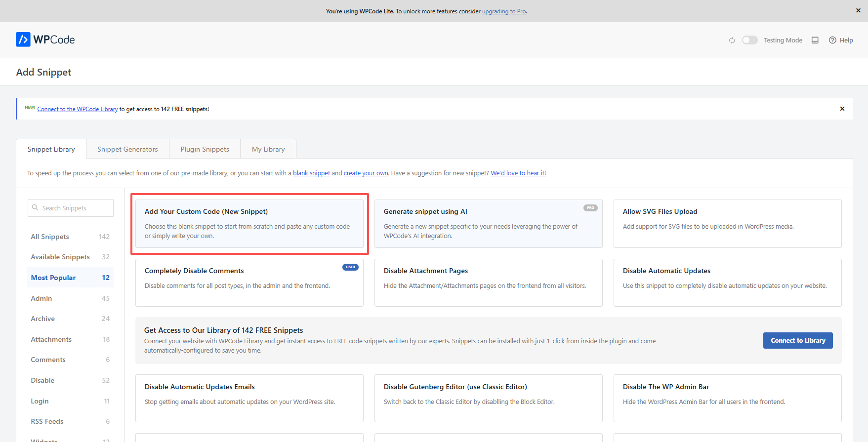Click the '52' count beside Disable
This screenshot has height=442, width=868.
pos(106,380)
